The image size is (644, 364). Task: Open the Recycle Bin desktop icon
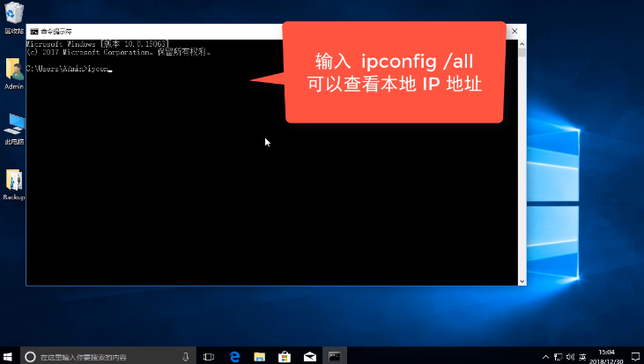pyautogui.click(x=13, y=13)
